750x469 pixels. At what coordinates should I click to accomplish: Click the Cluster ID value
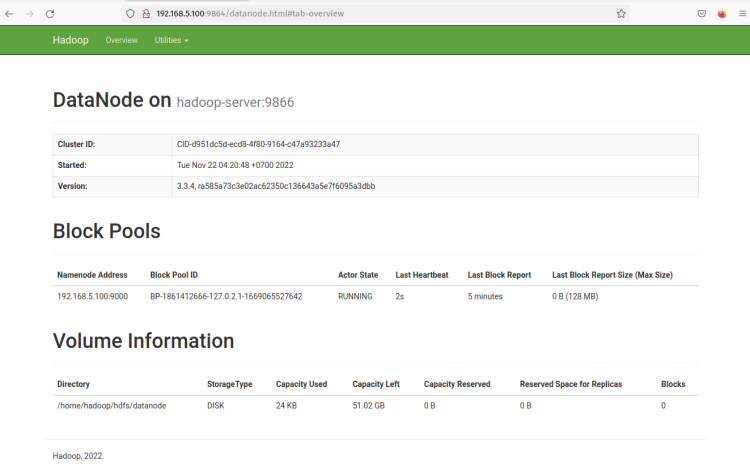tap(258, 144)
